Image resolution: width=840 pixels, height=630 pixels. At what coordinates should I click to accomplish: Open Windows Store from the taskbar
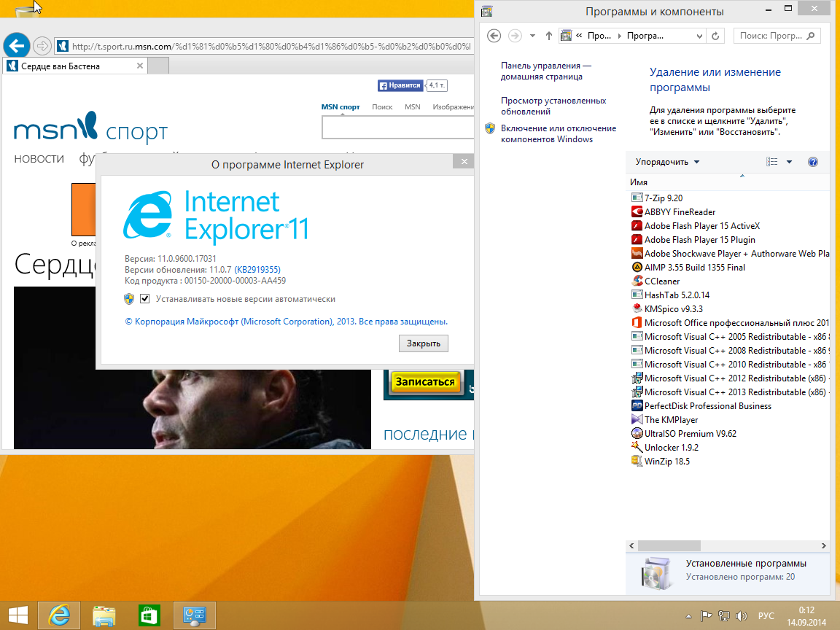pyautogui.click(x=149, y=615)
